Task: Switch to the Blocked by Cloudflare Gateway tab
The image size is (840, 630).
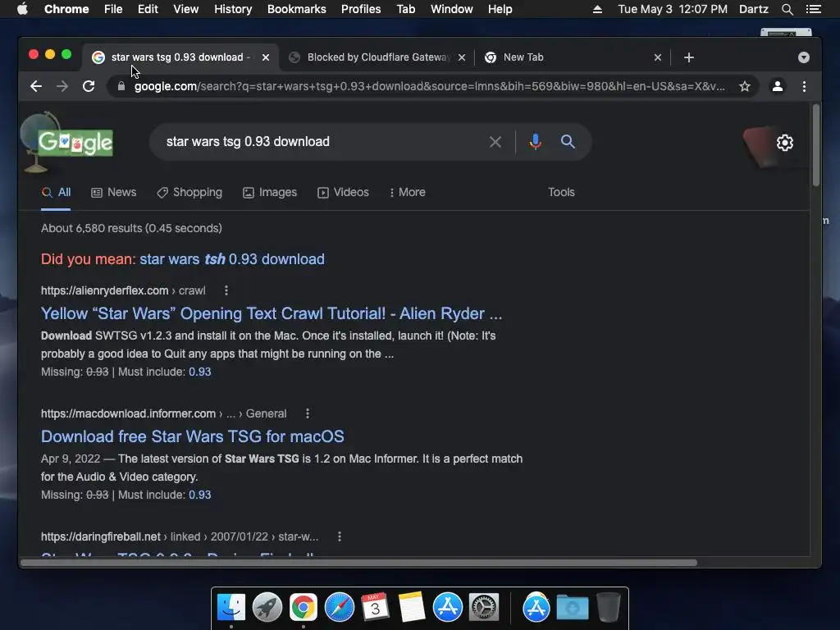Action: coord(377,57)
